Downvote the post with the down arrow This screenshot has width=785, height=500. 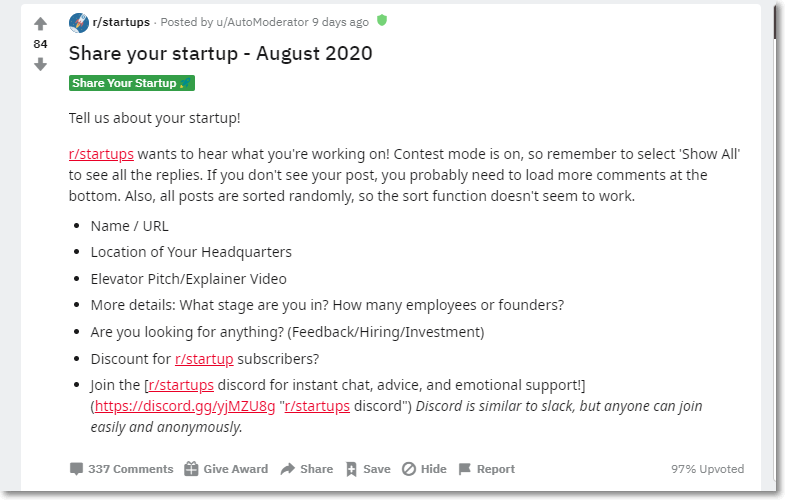point(41,64)
